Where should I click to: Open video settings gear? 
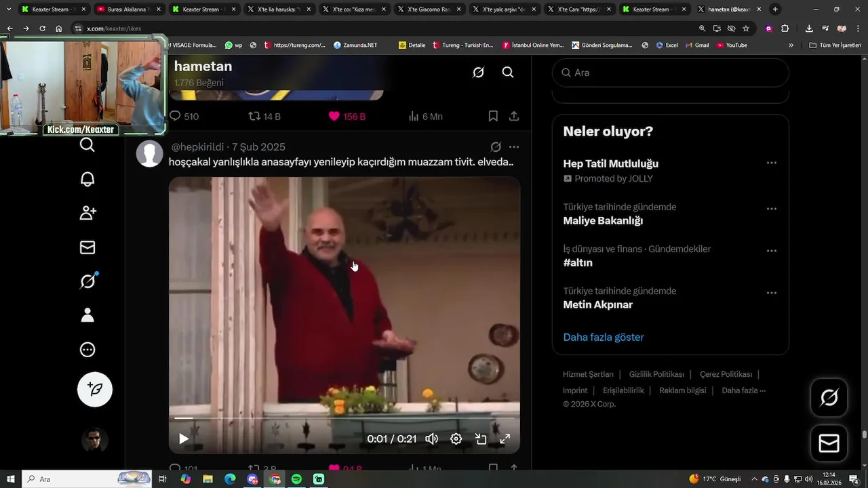[456, 439]
